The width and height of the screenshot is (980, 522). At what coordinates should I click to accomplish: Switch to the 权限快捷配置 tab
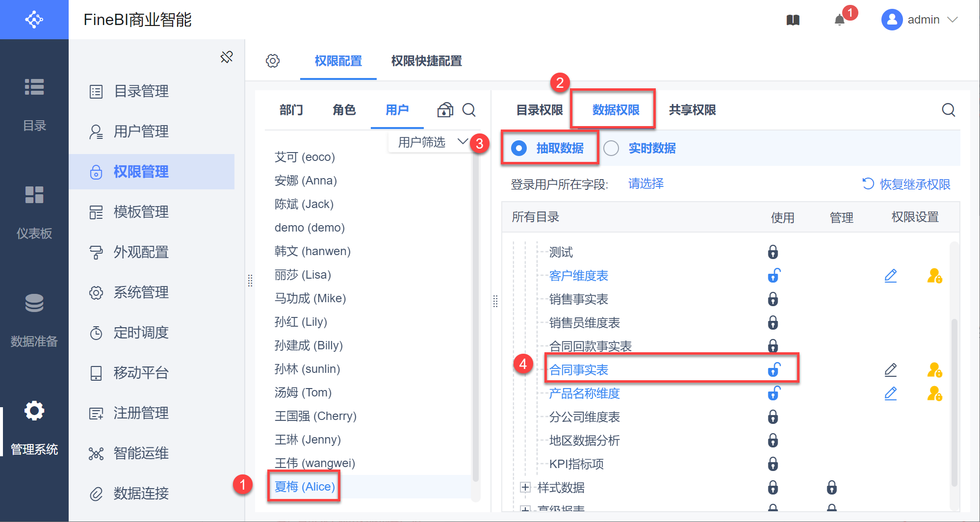[x=426, y=61]
